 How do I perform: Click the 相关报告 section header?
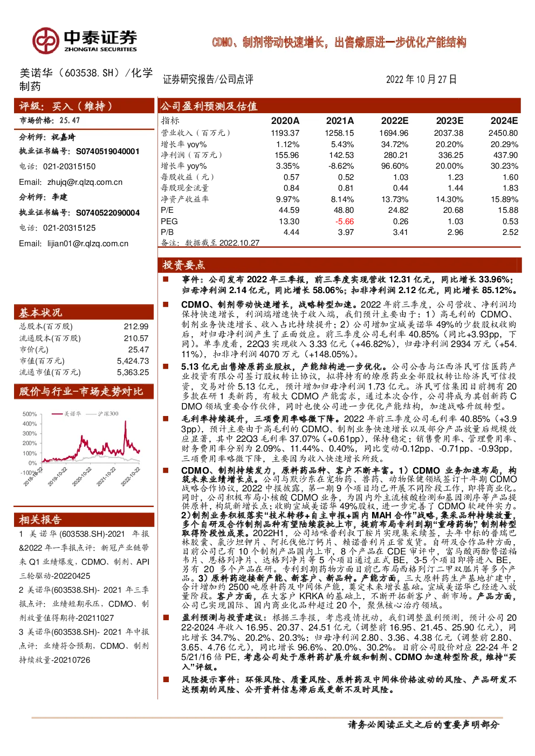[83, 519]
